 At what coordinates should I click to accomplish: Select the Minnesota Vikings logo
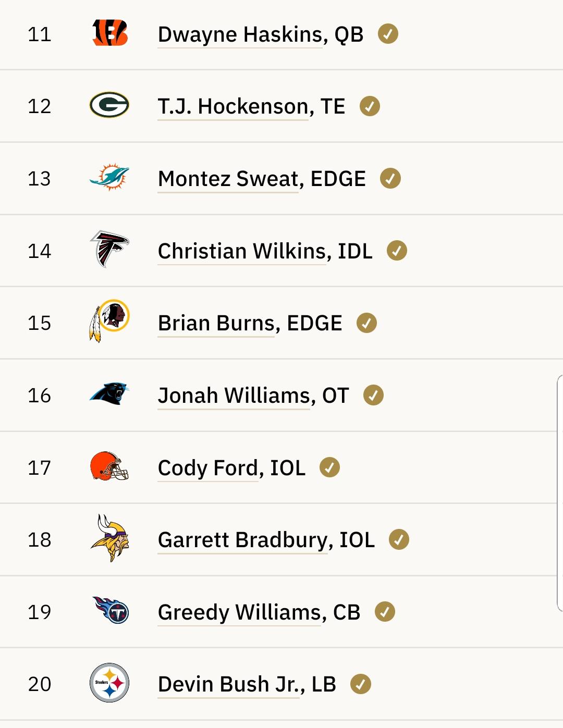[109, 538]
